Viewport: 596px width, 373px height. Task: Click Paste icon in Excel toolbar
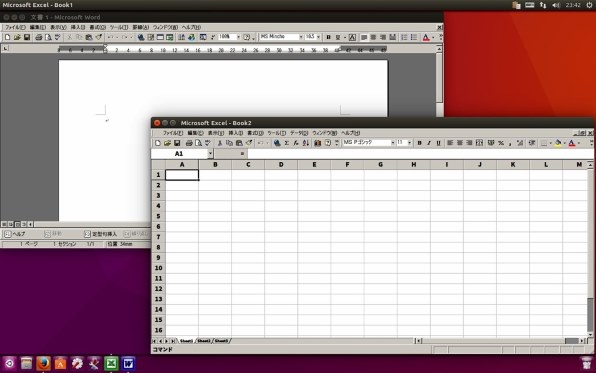pos(239,143)
